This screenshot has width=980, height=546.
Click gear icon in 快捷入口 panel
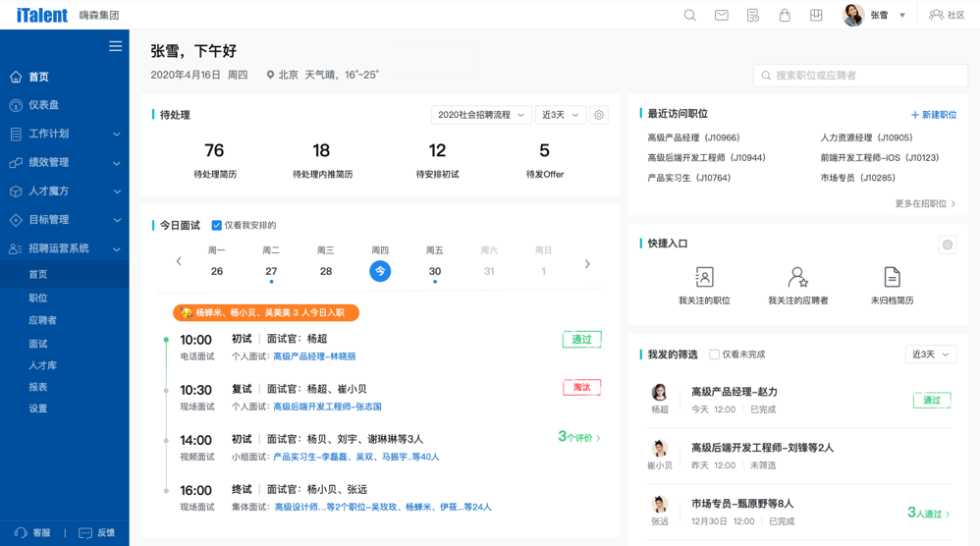point(947,245)
